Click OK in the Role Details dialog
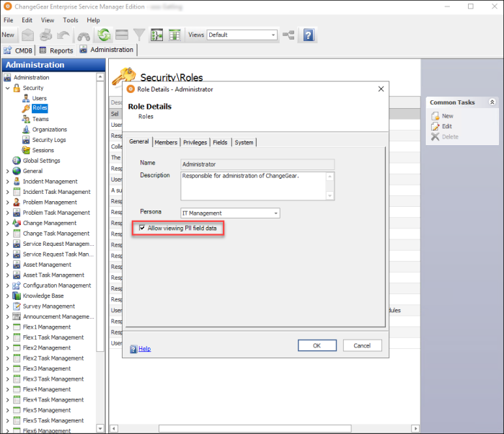This screenshot has height=434, width=504. pos(317,345)
